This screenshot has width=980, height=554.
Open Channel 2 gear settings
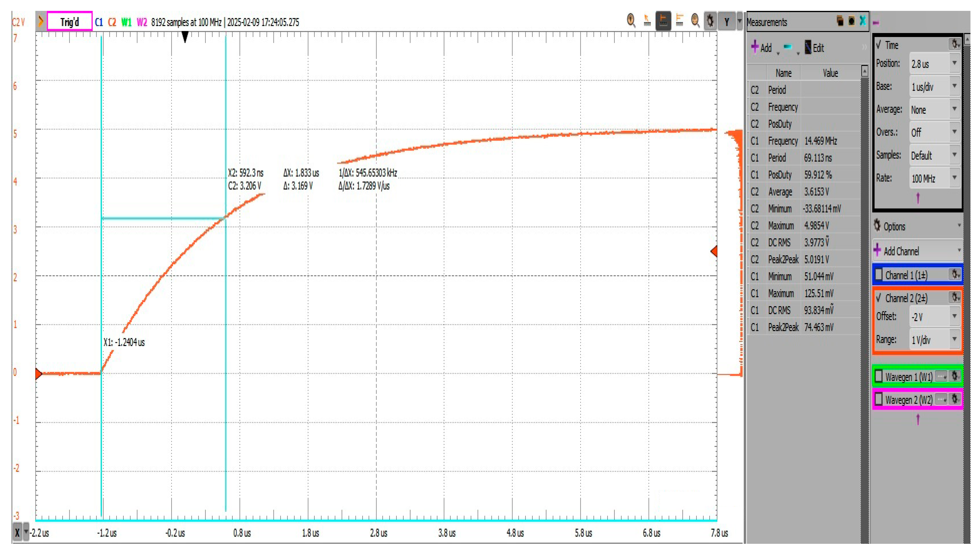click(954, 297)
